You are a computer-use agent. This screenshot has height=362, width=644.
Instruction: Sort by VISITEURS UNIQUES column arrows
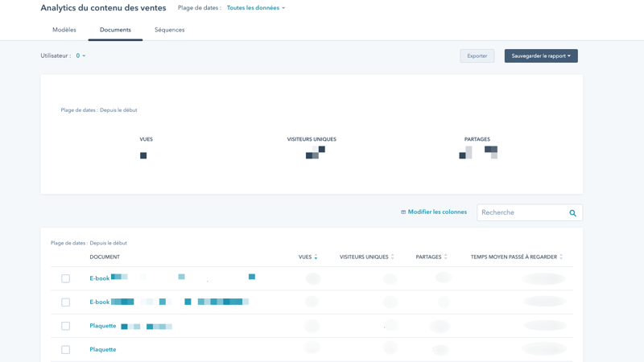pyautogui.click(x=392, y=257)
